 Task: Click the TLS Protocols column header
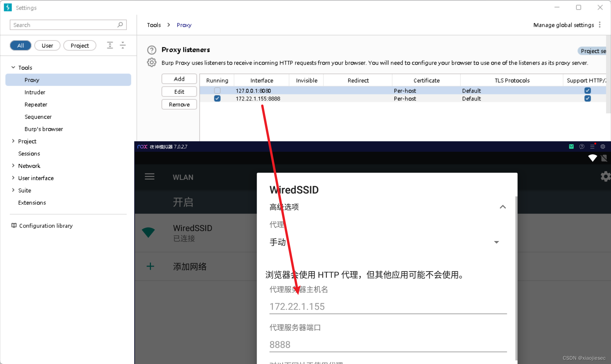tap(512, 80)
